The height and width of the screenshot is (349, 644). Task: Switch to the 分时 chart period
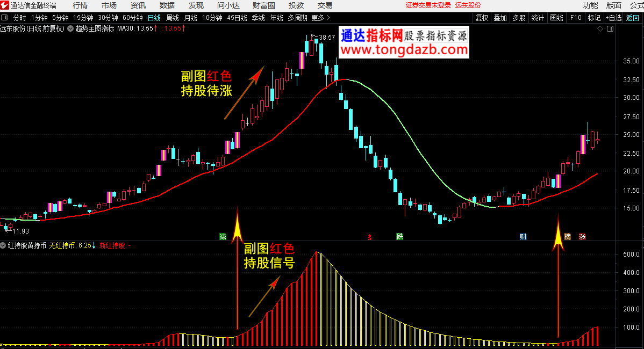(x=20, y=18)
